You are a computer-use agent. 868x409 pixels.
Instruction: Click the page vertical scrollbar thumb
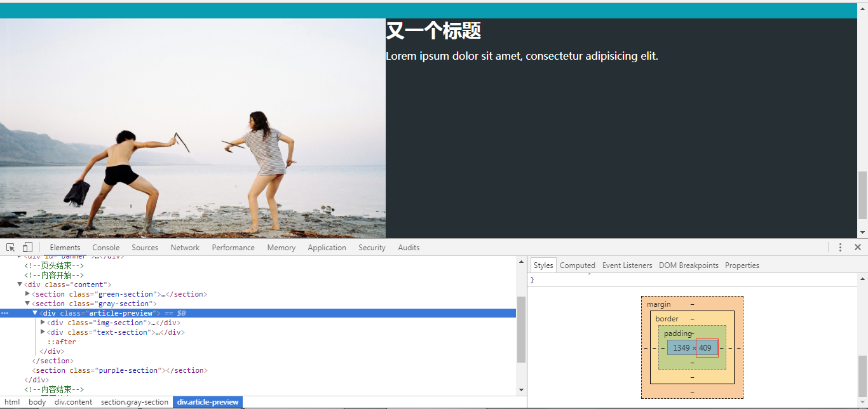coord(862,194)
